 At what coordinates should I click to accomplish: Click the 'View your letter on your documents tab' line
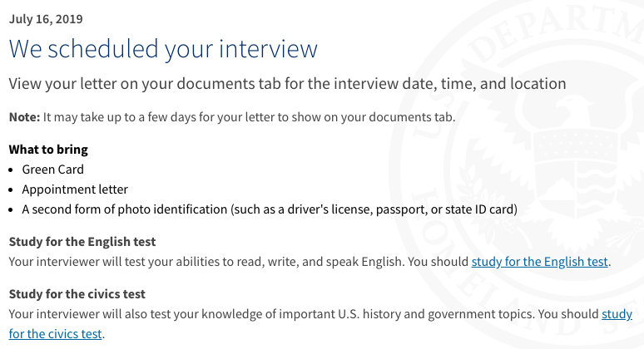[x=288, y=84]
